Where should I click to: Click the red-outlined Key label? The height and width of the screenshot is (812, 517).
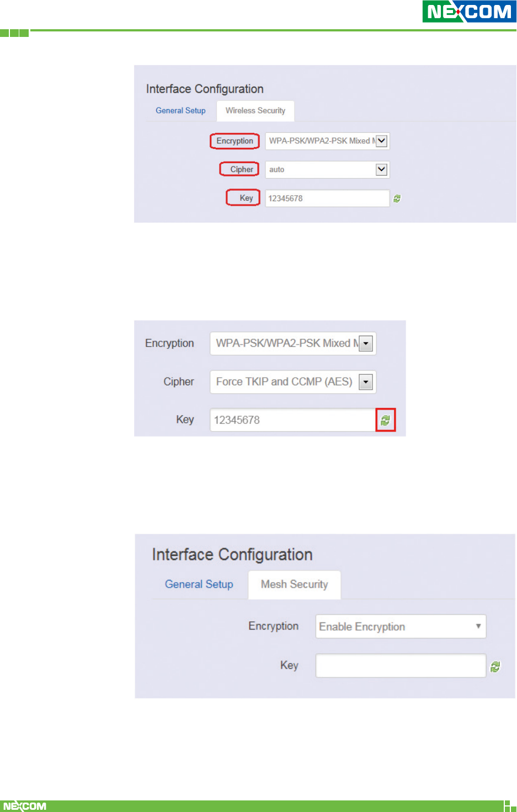point(243,198)
